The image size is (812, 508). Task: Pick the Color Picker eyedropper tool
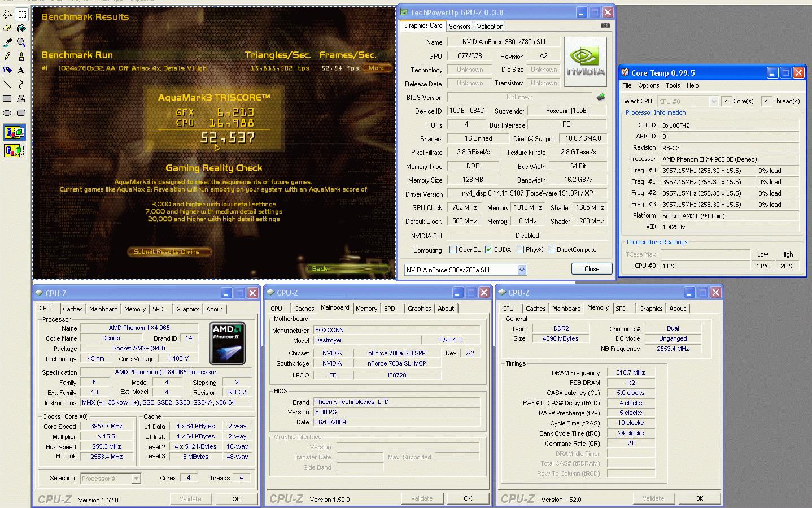coord(7,42)
